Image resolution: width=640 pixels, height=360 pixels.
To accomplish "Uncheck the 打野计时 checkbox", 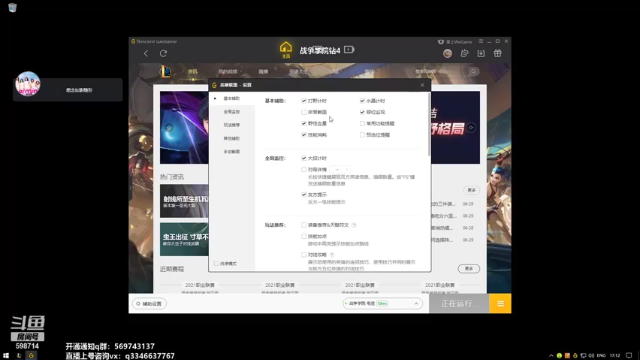I will [304, 101].
